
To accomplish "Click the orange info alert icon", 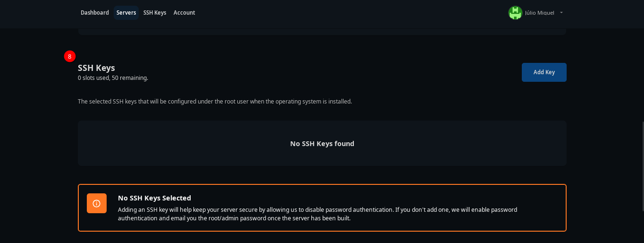I will click(97, 203).
